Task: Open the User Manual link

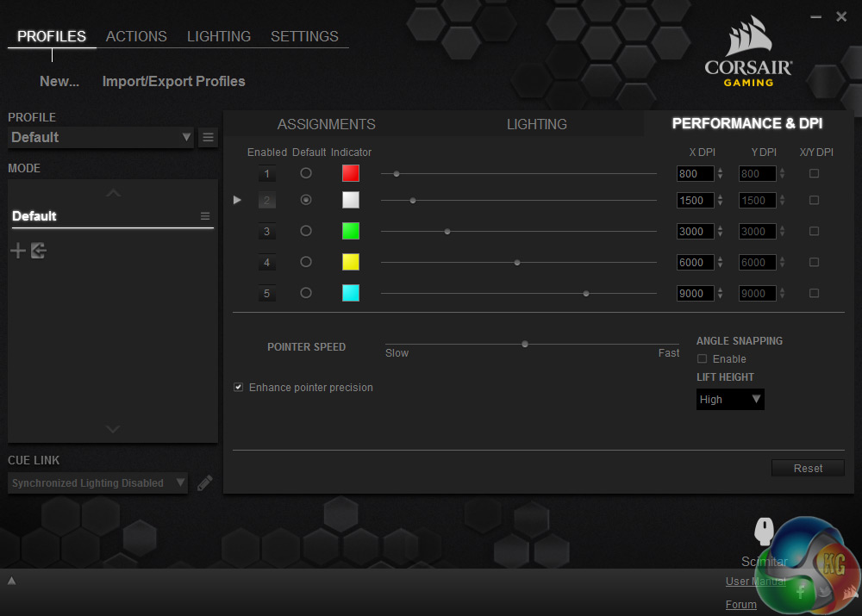Action: pos(755,582)
